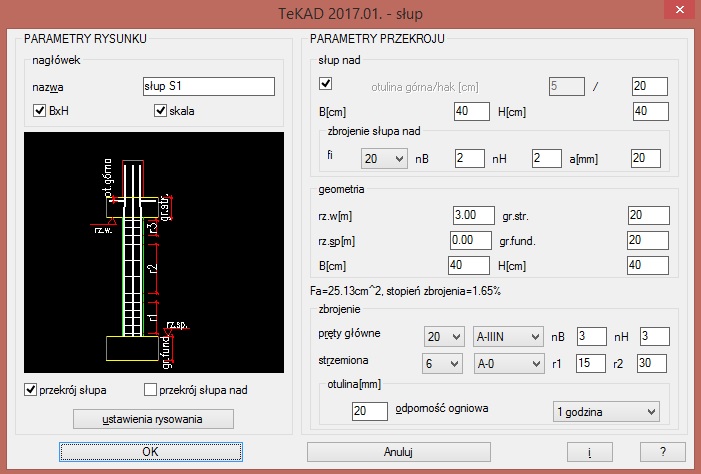Click the B[cm] field in geometria
This screenshot has height=474, width=701.
(469, 266)
